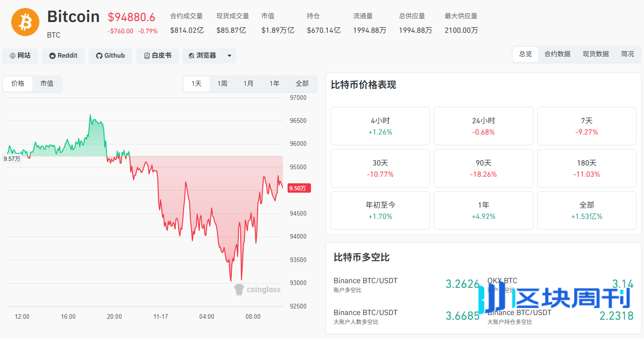The height and width of the screenshot is (338, 644).
Task: Click the 7天 performance card
Action: (586, 126)
